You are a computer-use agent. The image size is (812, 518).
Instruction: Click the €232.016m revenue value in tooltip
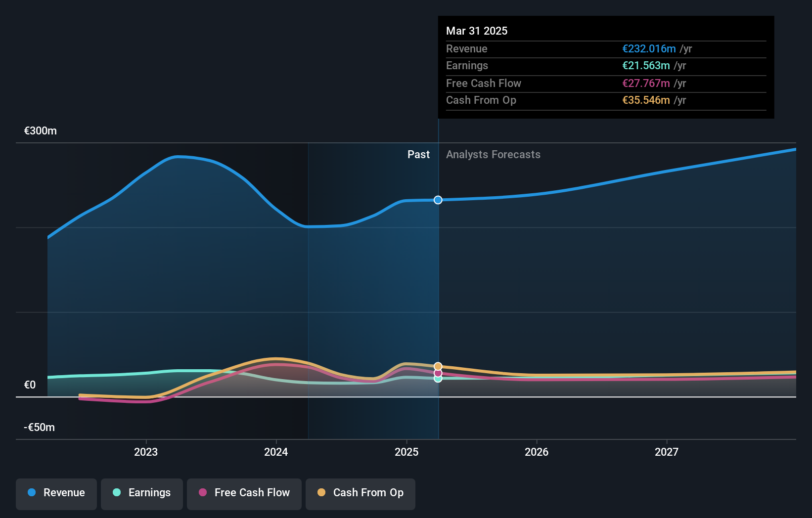649,49
